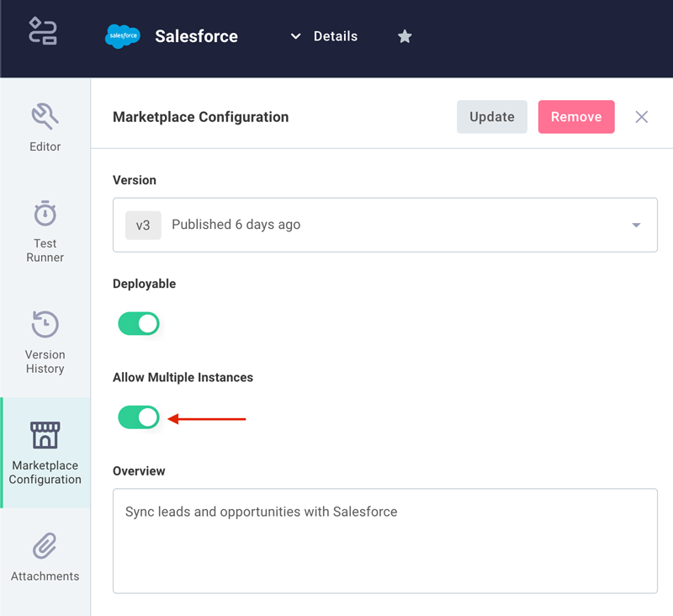The width and height of the screenshot is (673, 616).
Task: Close the Marketplace Configuration panel
Action: click(641, 117)
